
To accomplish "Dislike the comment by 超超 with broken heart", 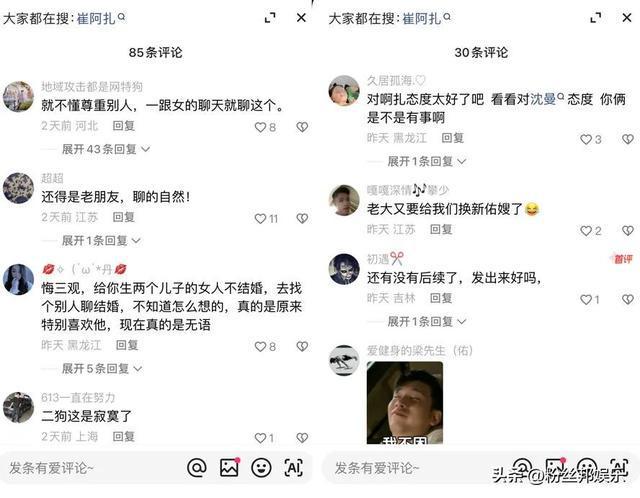I will [302, 218].
